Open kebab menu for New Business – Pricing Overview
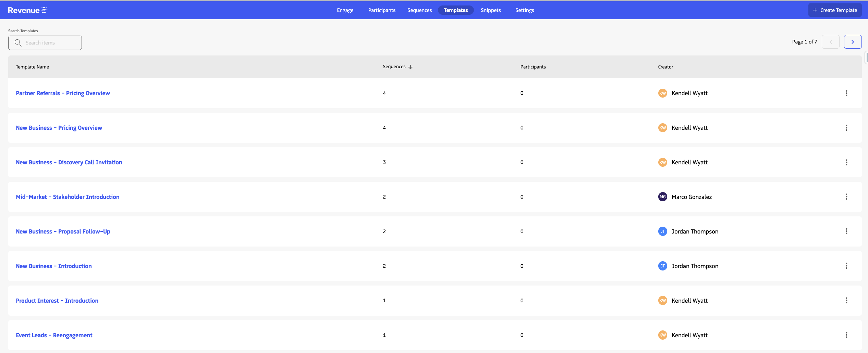The width and height of the screenshot is (868, 353). coord(846,128)
